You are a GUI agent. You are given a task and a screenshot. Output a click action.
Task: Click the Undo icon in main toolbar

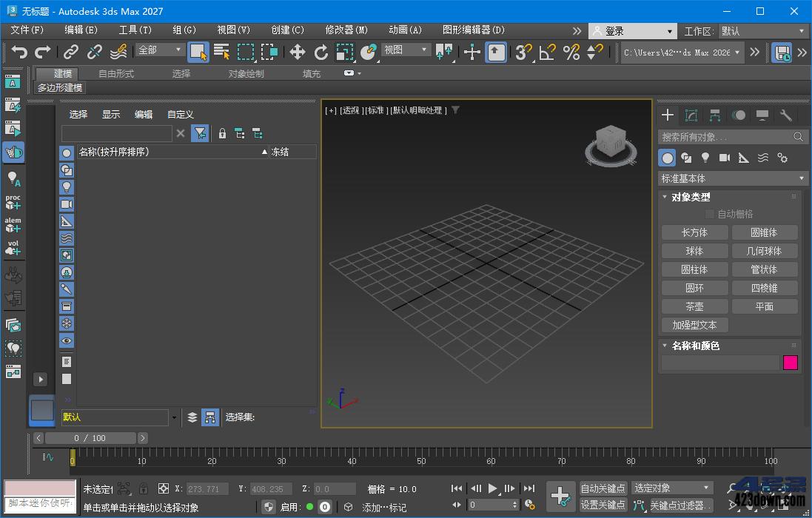(x=19, y=53)
